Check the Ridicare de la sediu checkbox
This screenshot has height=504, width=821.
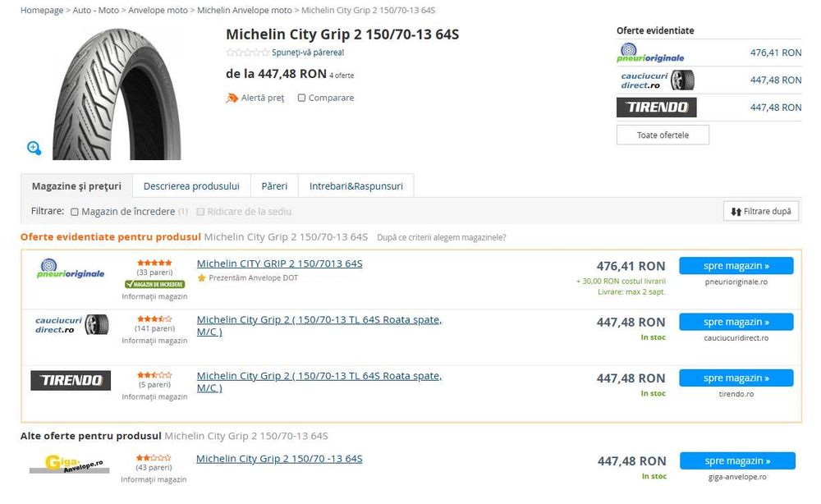tap(200, 212)
